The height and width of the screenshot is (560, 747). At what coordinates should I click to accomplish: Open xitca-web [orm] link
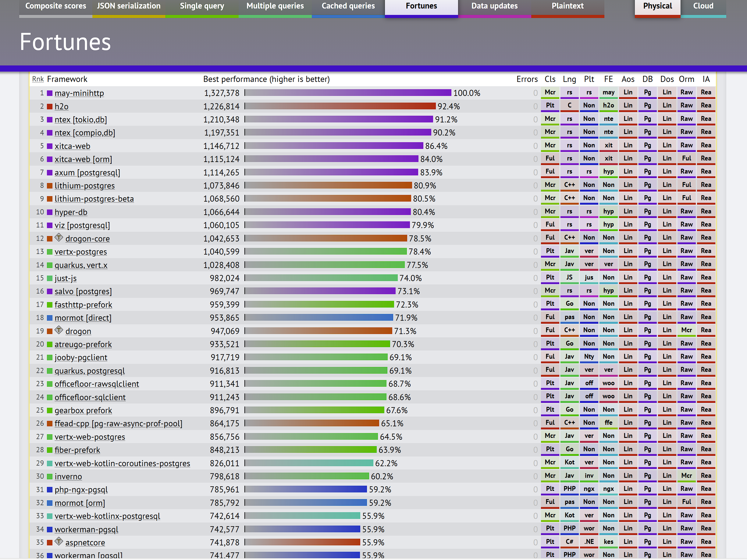pyautogui.click(x=84, y=159)
